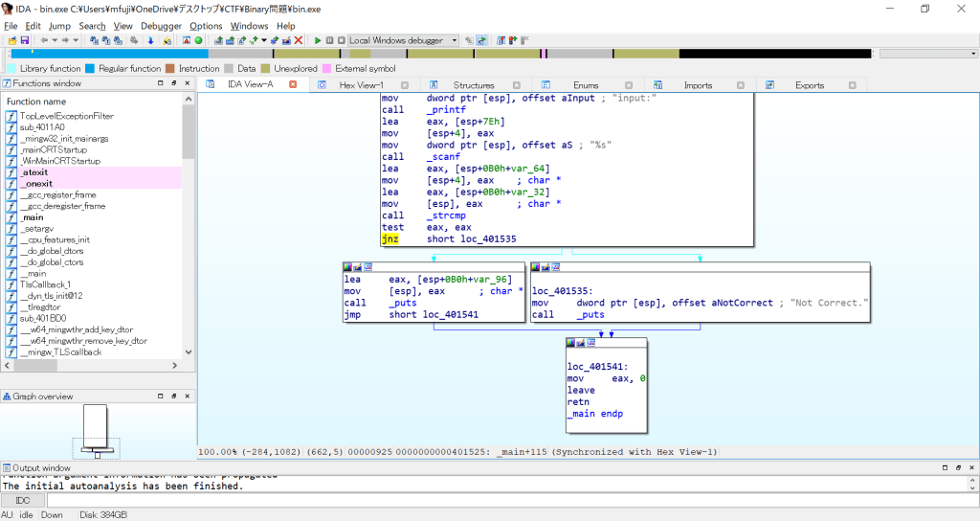Click the Save database icon
The width and height of the screenshot is (980, 521).
point(25,40)
